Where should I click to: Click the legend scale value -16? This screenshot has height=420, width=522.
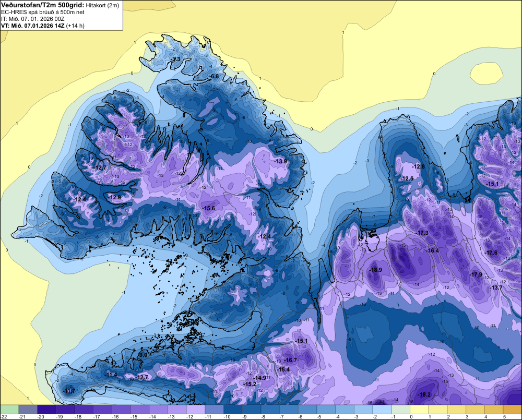coord(115,417)
